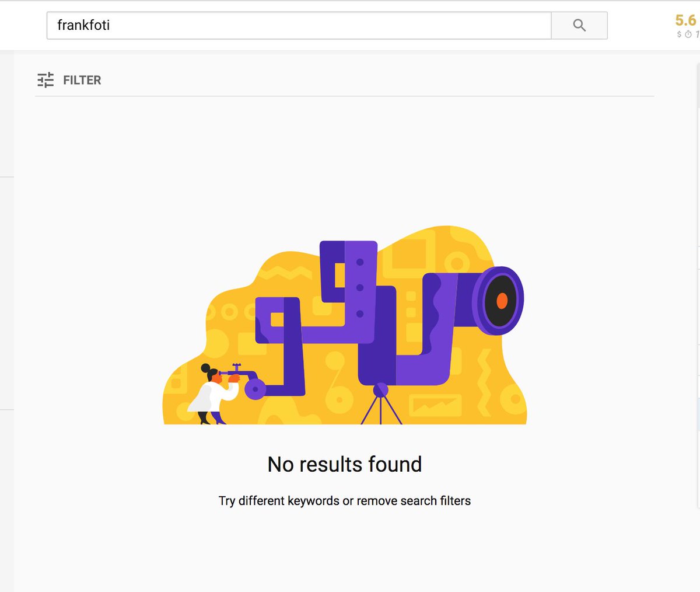Click the gold 5.6 score number

pyautogui.click(x=685, y=20)
